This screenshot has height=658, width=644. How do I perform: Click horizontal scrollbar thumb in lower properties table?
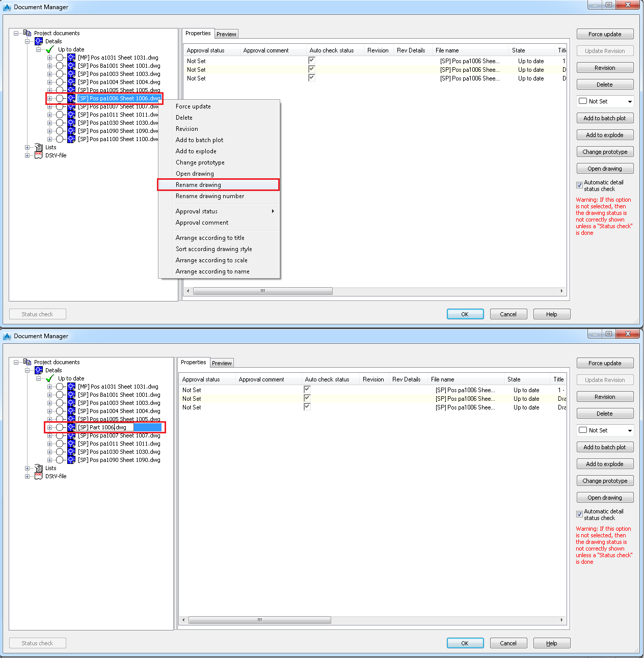(259, 620)
